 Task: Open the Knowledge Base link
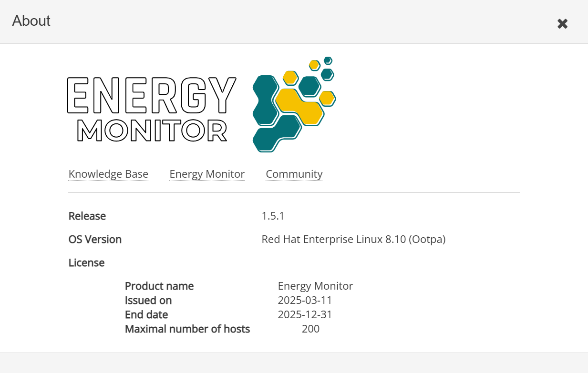pyautogui.click(x=108, y=174)
